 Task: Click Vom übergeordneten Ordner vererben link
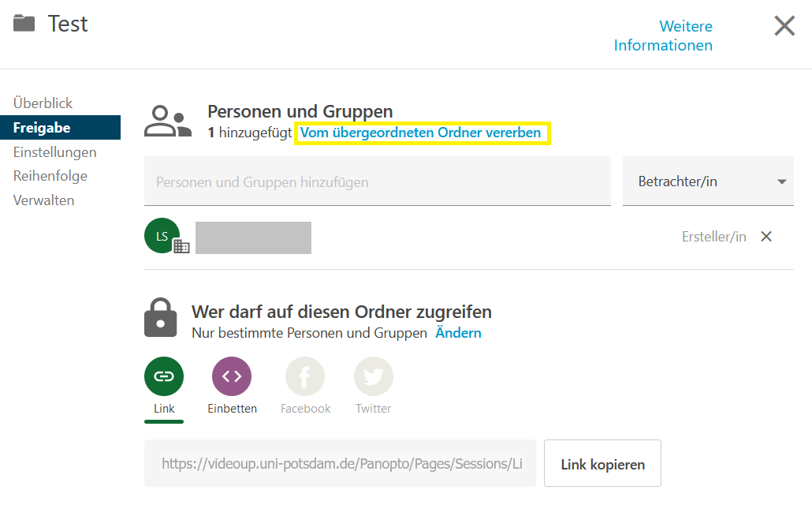pyautogui.click(x=421, y=133)
